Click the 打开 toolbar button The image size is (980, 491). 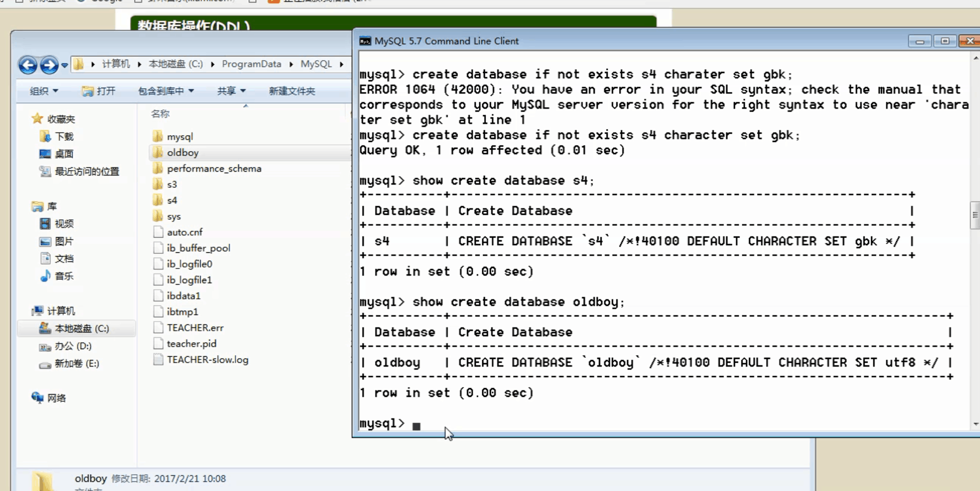[x=98, y=91]
